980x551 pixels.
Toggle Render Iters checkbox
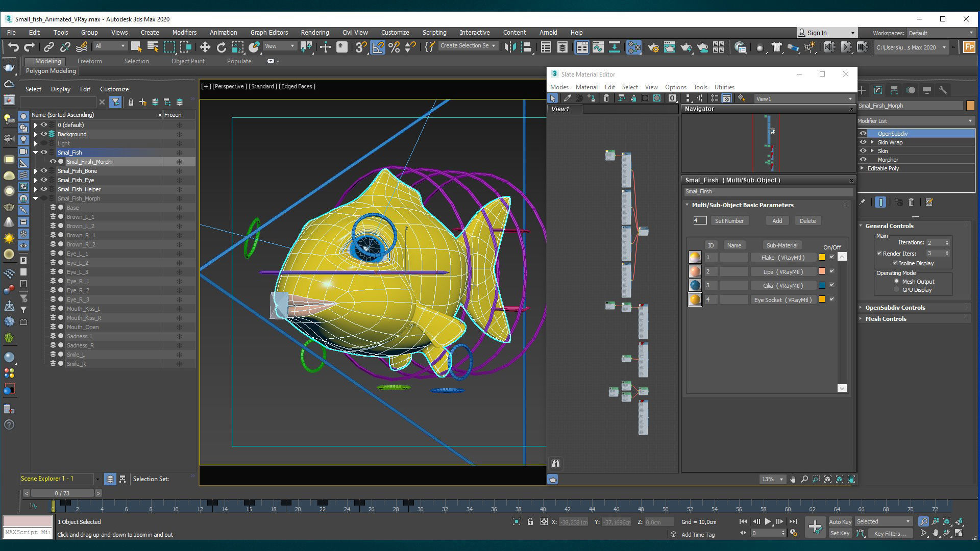point(879,253)
